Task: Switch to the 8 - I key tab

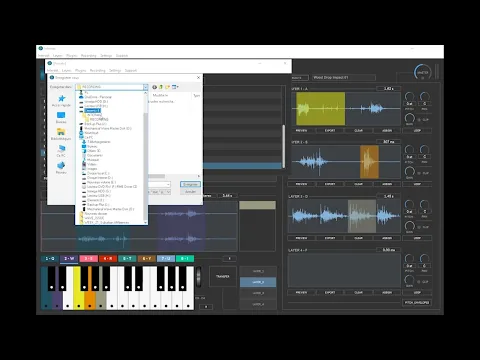Action: click(x=185, y=259)
